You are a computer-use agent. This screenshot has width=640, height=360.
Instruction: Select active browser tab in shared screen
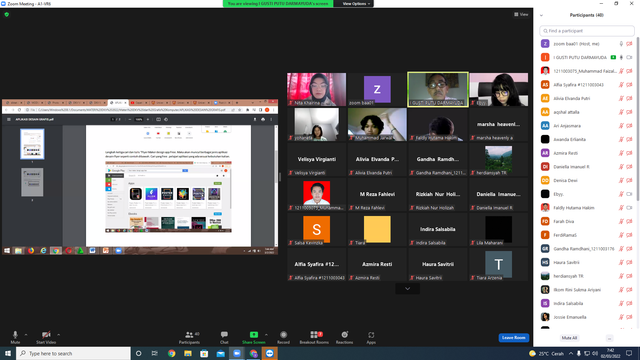(x=118, y=103)
